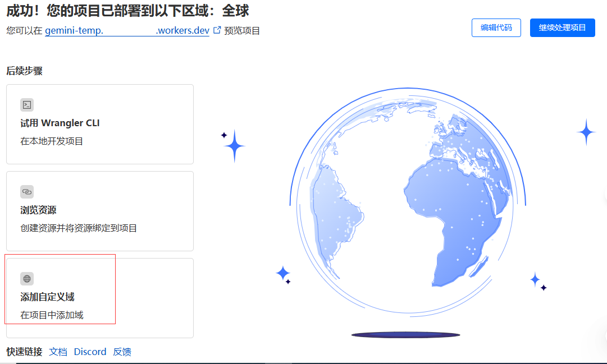Open the Discord quick link

[90, 352]
